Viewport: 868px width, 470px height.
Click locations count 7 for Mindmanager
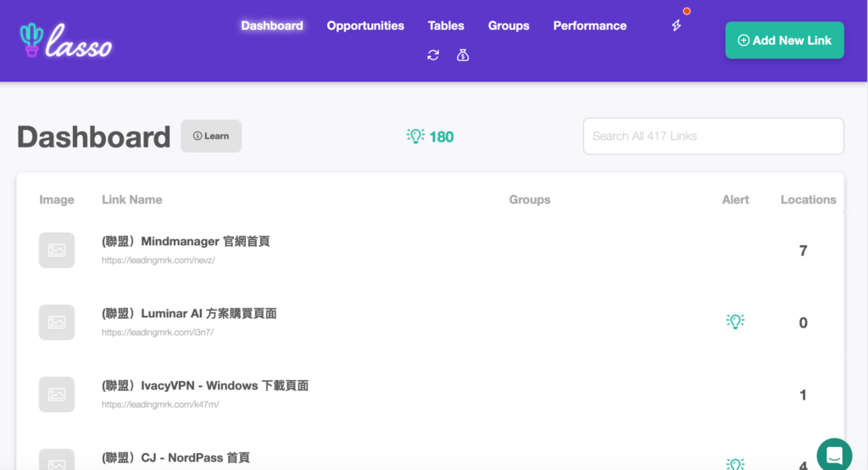tap(803, 250)
